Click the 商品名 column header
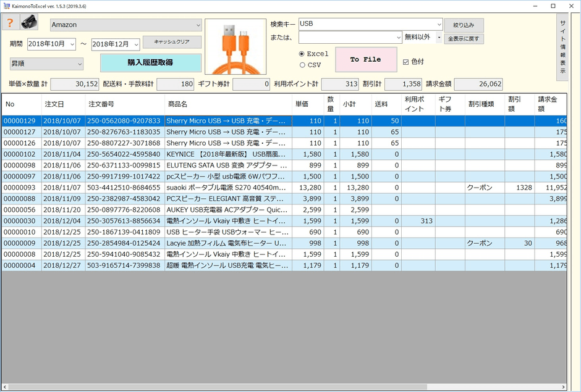The width and height of the screenshot is (581, 392). click(x=228, y=104)
